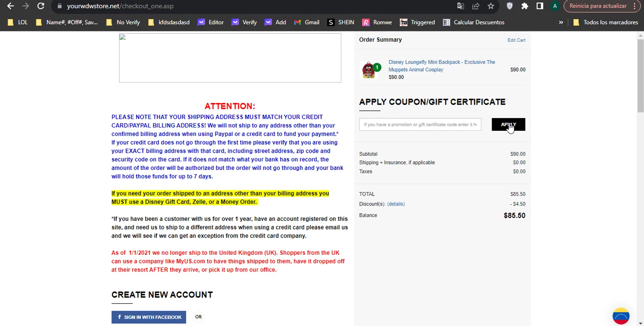Click the balance amount $85.50
The height and width of the screenshot is (326, 644).
pos(514,216)
